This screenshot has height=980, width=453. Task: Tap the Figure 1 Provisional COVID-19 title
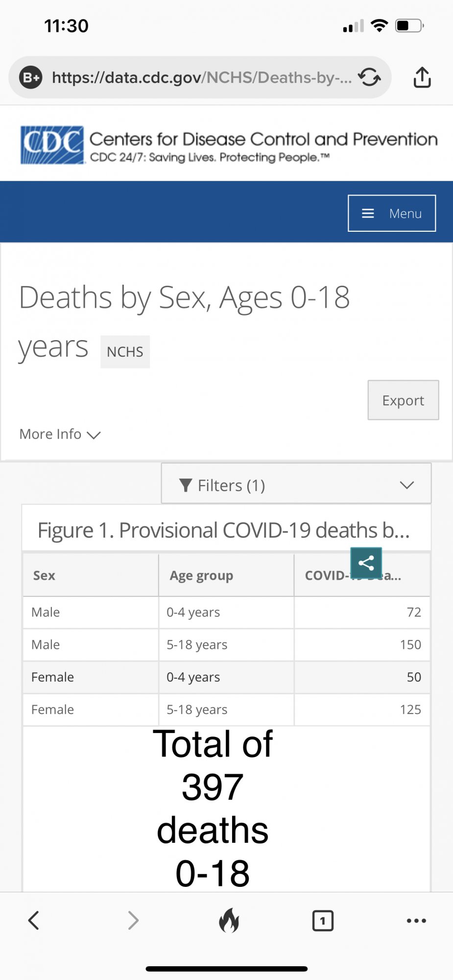pyautogui.click(x=224, y=530)
